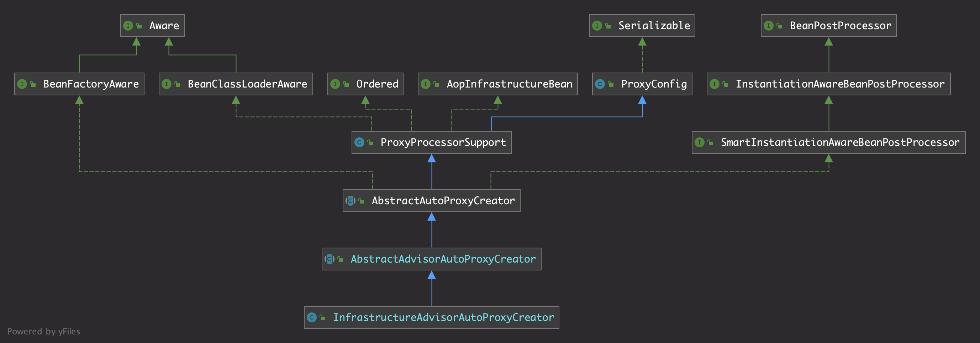Click the public visibility lock icon on BeanPostProcessor
This screenshot has width=980, height=343.
[x=780, y=26]
